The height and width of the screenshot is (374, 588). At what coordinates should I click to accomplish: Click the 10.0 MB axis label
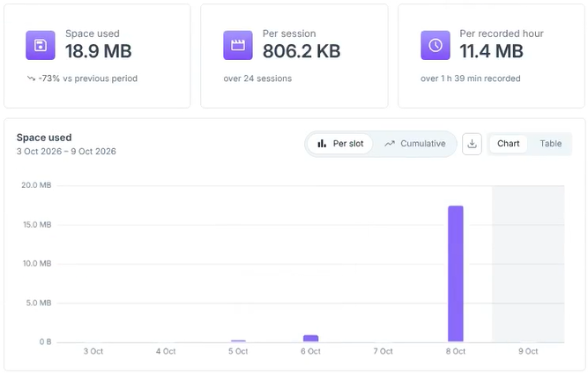(x=37, y=264)
